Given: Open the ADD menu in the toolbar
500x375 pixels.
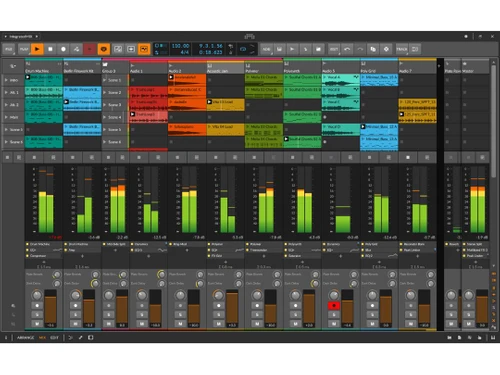Looking at the screenshot, I should pos(266,49).
